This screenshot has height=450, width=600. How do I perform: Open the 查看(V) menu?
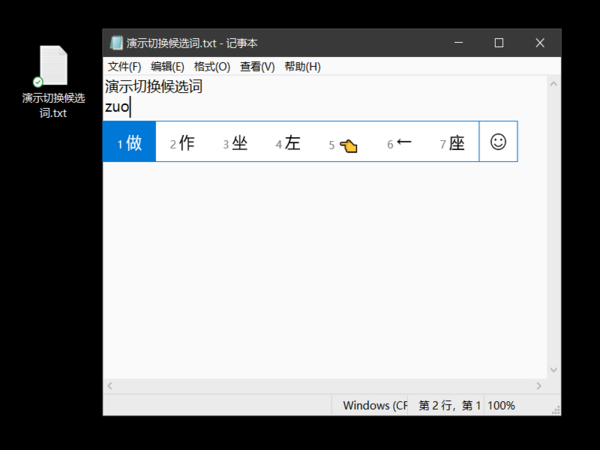coord(257,67)
